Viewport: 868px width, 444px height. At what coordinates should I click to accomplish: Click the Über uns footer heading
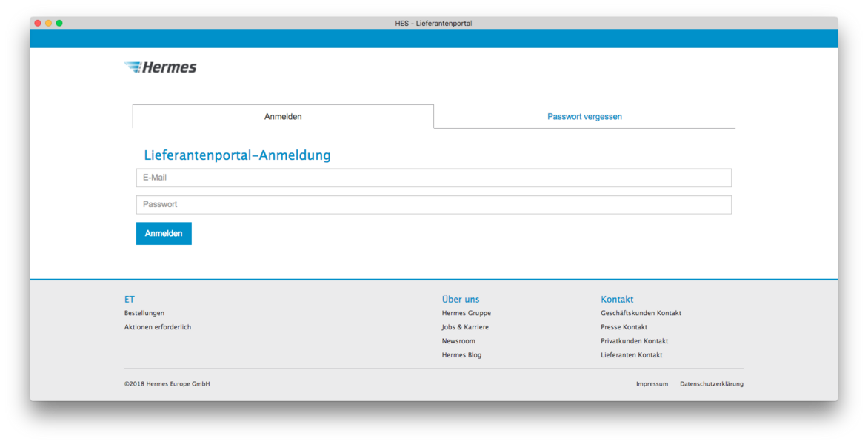point(461,299)
